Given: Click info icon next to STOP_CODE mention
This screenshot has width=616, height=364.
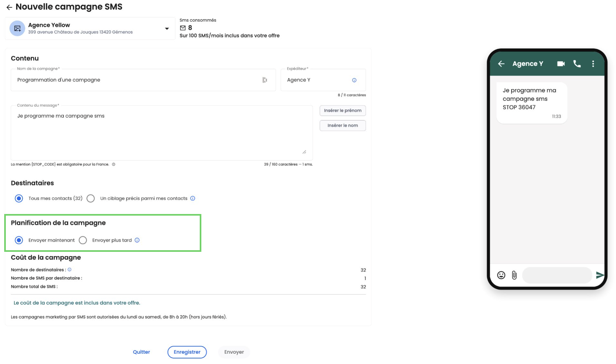Looking at the screenshot, I should (x=113, y=165).
